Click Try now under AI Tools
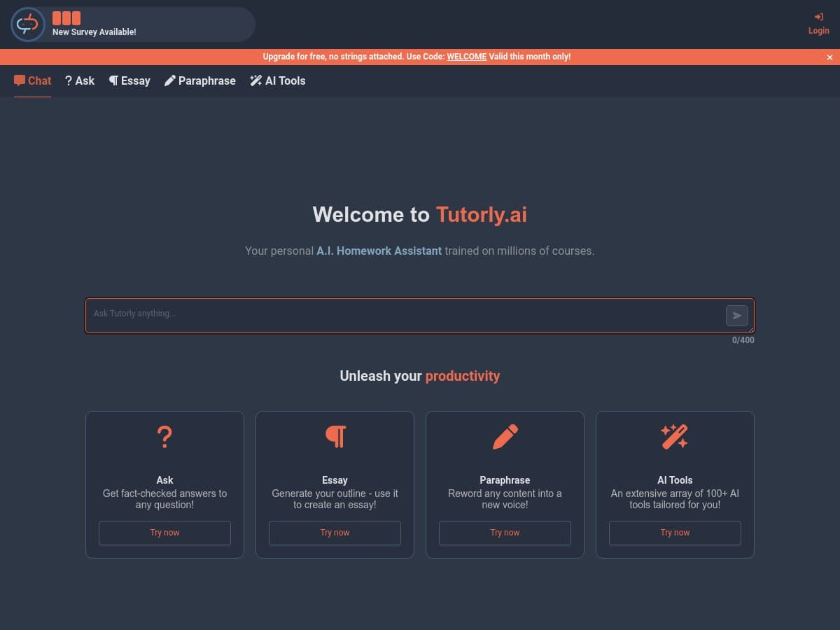840x630 pixels. (x=675, y=533)
